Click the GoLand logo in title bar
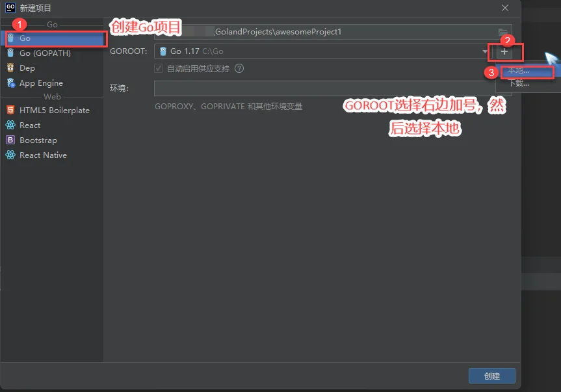The width and height of the screenshot is (561, 392). [10, 8]
